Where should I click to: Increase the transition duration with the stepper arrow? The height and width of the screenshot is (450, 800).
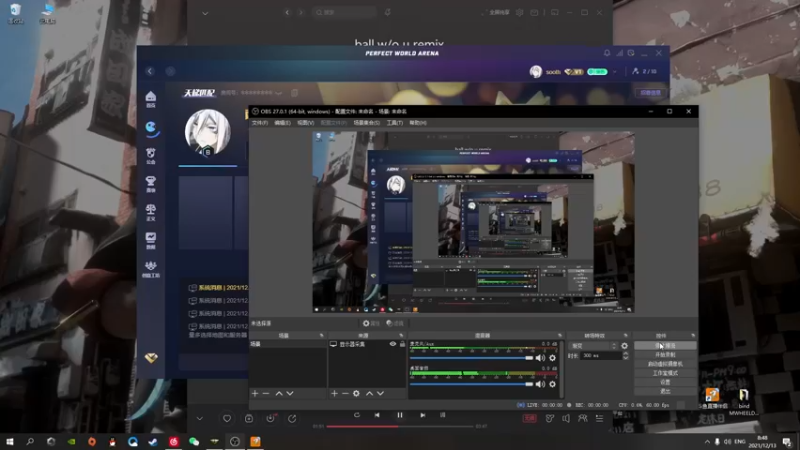tap(626, 353)
